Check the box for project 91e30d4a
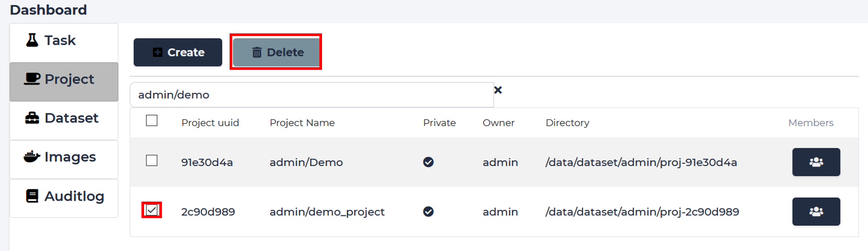Viewport: 868px width, 251px height. click(151, 160)
